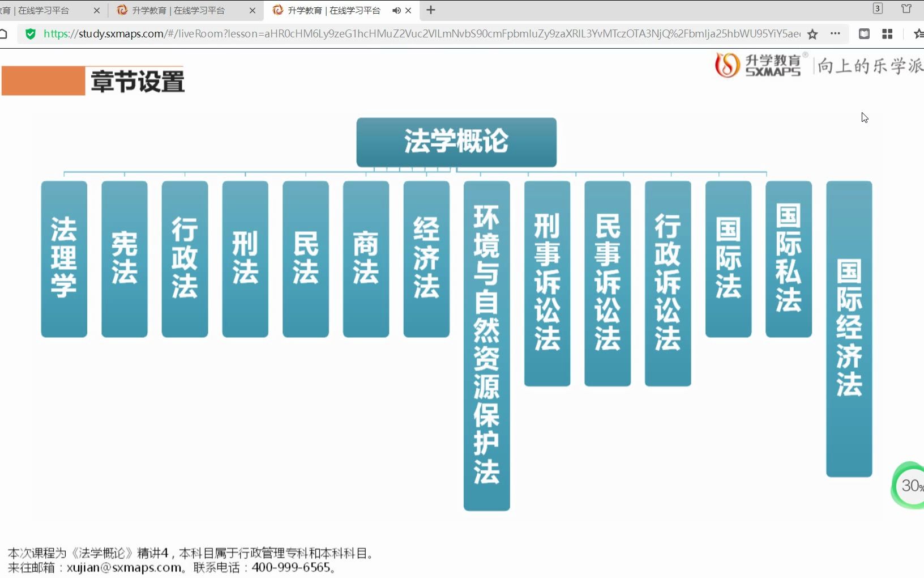Select the 宪法 chapter box

(125, 259)
